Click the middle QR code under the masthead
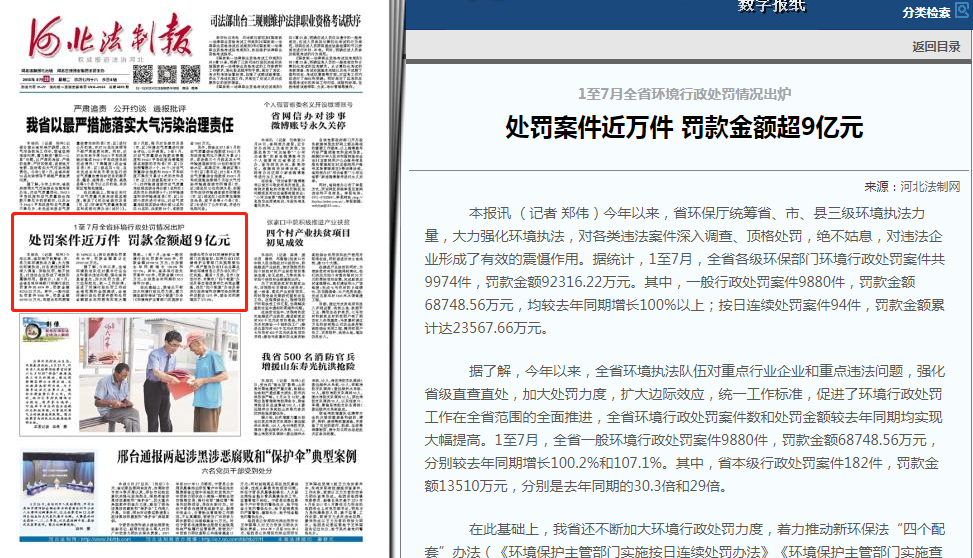Viewport: 973px width, 558px height. 167,75
